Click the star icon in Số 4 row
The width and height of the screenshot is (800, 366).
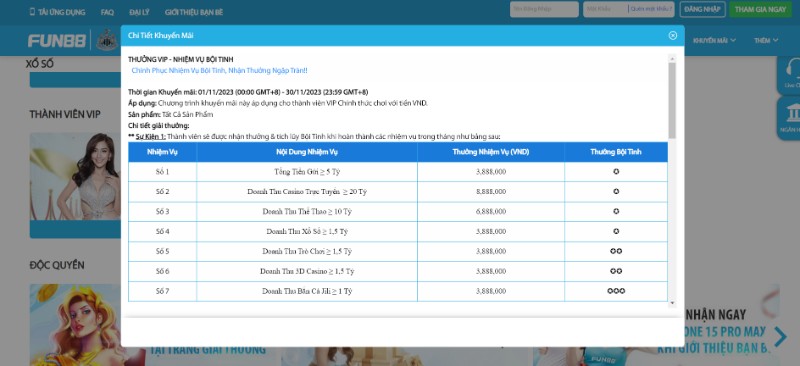click(x=616, y=232)
